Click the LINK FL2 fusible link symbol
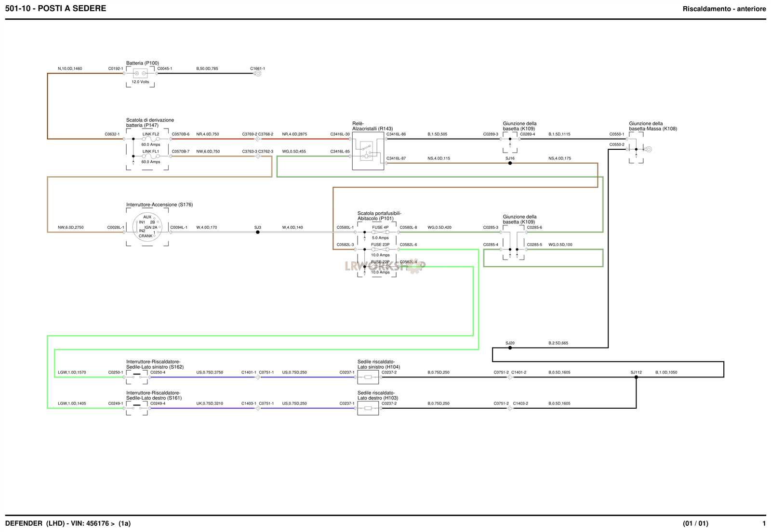 151,139
